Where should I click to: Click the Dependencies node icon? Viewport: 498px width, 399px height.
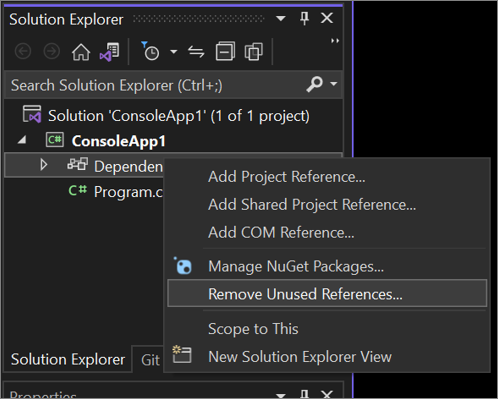78,164
